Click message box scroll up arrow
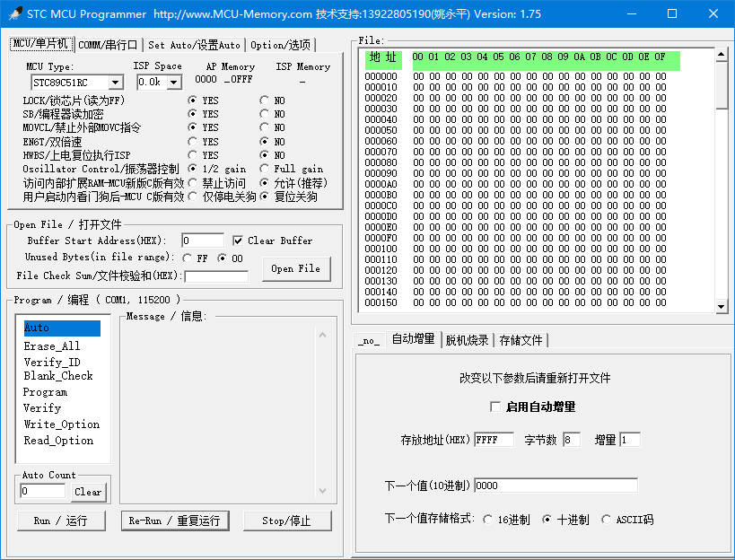735x560 pixels. (322, 335)
